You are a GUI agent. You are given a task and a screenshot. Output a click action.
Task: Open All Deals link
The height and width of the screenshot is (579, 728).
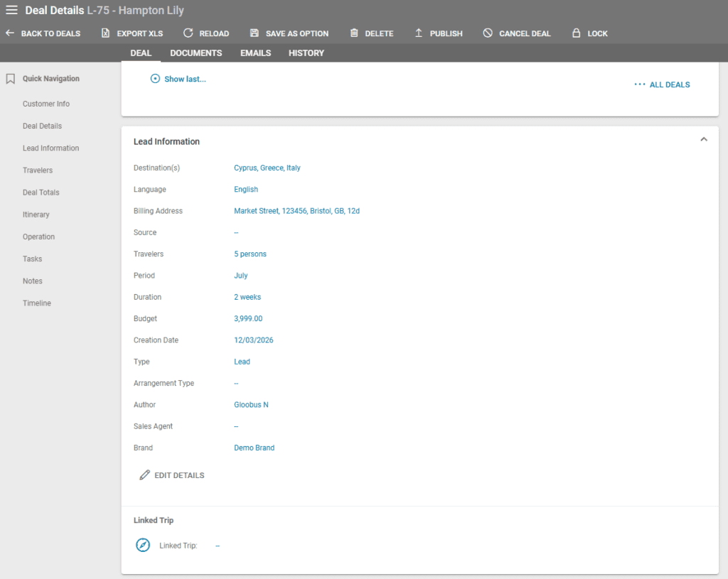(663, 85)
